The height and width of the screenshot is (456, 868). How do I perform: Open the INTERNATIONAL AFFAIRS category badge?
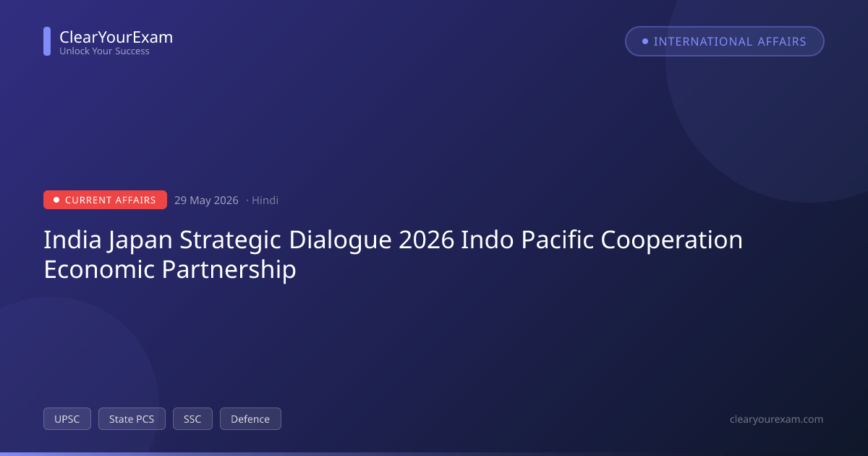pos(725,41)
